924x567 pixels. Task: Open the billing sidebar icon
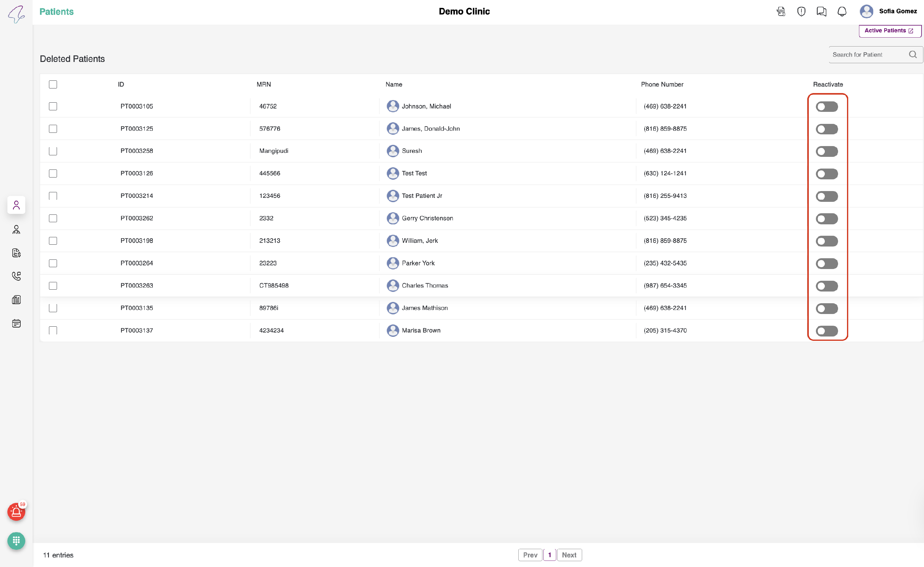tap(16, 253)
